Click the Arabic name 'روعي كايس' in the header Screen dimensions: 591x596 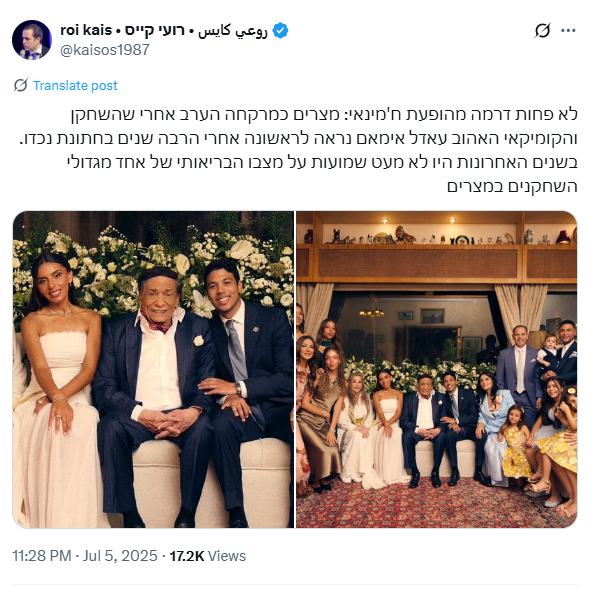(233, 31)
